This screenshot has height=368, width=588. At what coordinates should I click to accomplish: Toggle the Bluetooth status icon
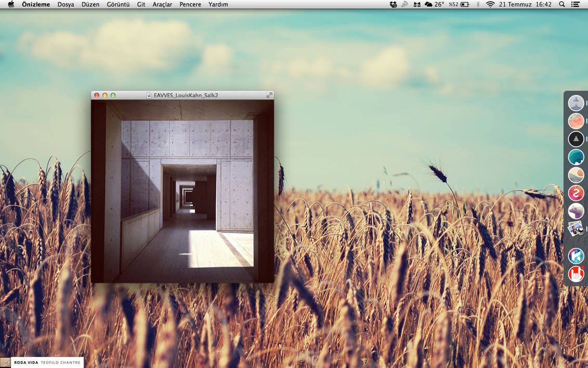[478, 5]
